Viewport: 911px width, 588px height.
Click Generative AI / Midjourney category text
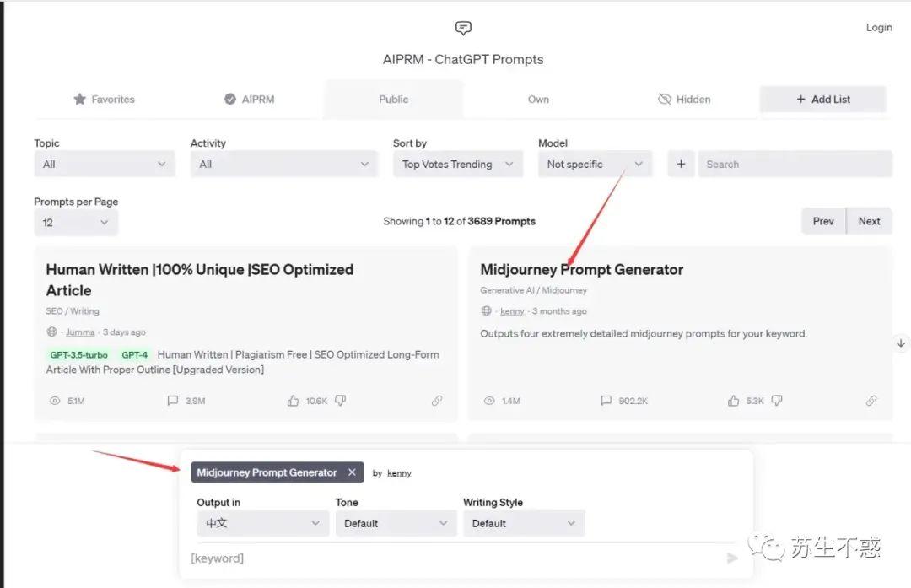pos(533,290)
